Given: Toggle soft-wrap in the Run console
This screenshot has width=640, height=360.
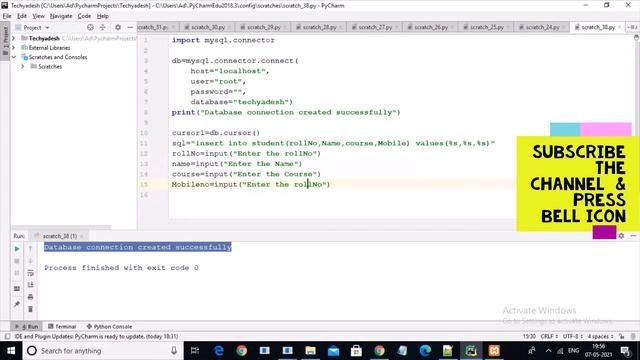Looking at the screenshot, I should pos(30,273).
